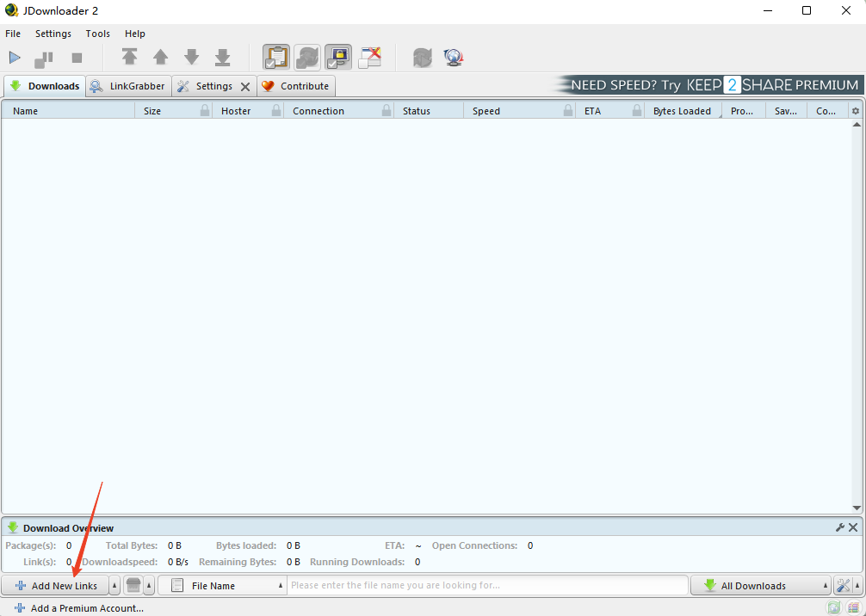This screenshot has height=616, width=866.
Task: Expand the arrow beside Add New Links
Action: [115, 586]
